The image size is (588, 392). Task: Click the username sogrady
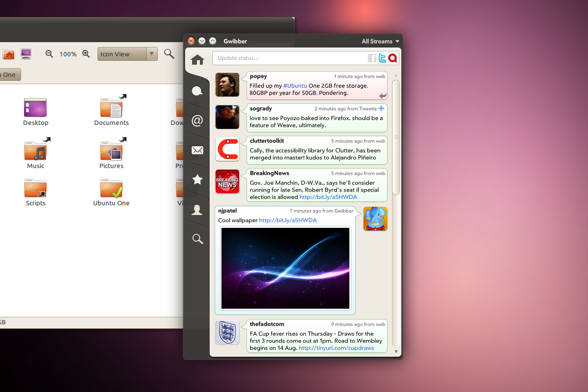point(261,108)
